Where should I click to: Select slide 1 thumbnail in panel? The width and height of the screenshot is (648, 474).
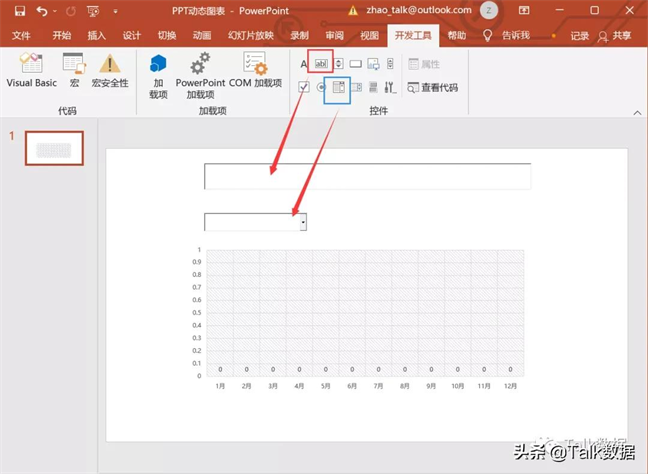pyautogui.click(x=54, y=148)
